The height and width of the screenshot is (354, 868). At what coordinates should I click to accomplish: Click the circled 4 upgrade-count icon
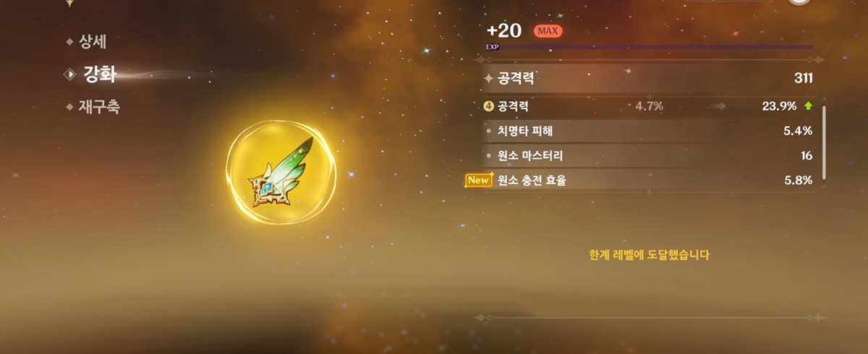coord(489,106)
